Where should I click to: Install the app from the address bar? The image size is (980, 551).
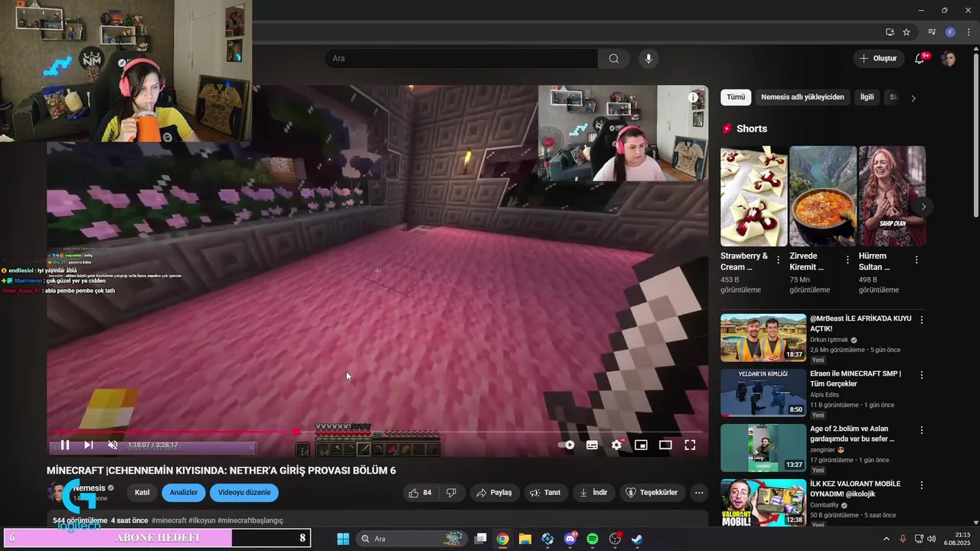click(x=890, y=32)
